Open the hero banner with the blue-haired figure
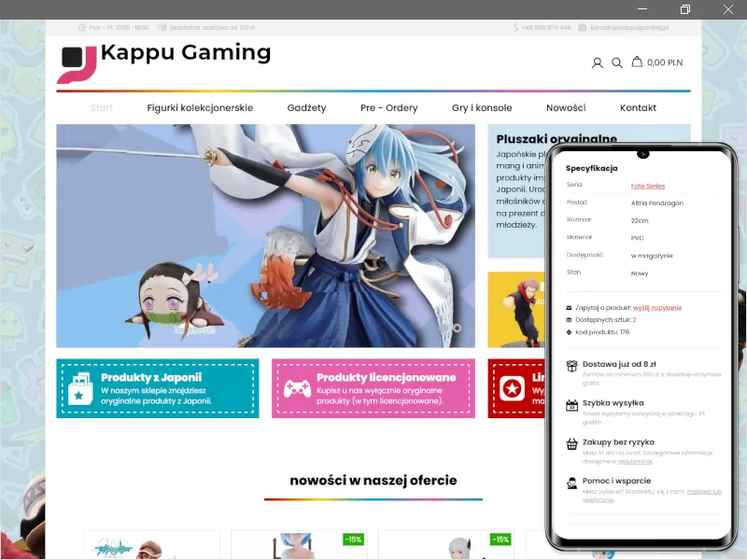Image resolution: width=747 pixels, height=560 pixels. [265, 236]
